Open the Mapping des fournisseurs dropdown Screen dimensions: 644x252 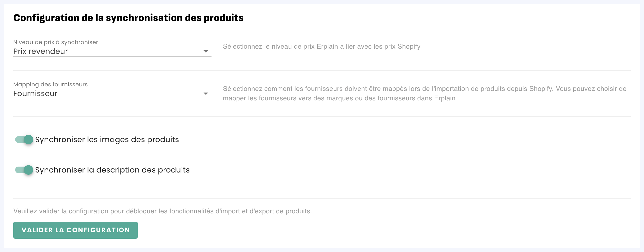[112, 93]
